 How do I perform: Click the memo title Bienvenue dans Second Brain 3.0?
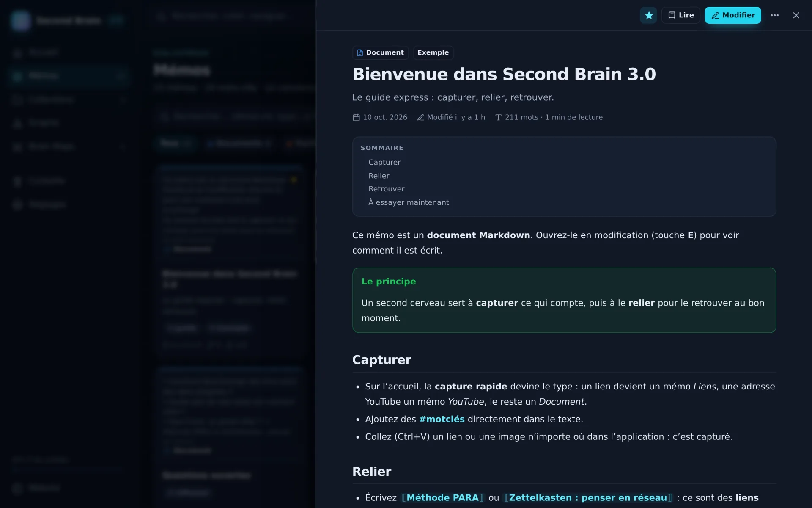(x=504, y=74)
